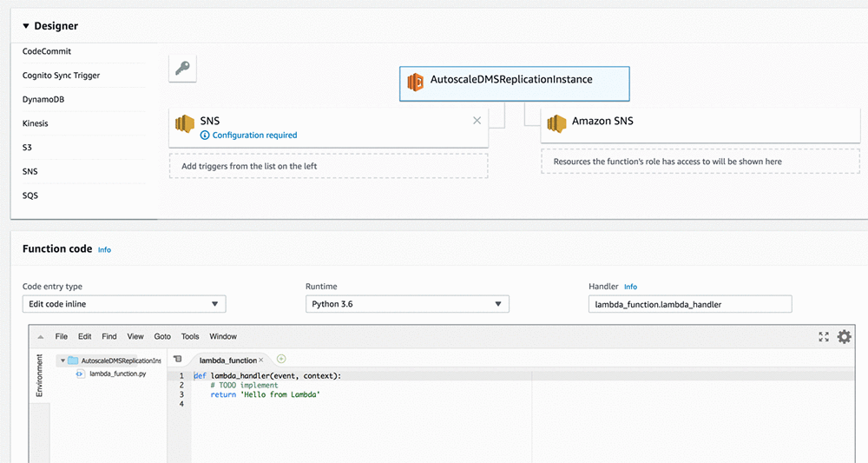The image size is (868, 463).
Task: Collapse the Designer section triangle
Action: (25, 26)
